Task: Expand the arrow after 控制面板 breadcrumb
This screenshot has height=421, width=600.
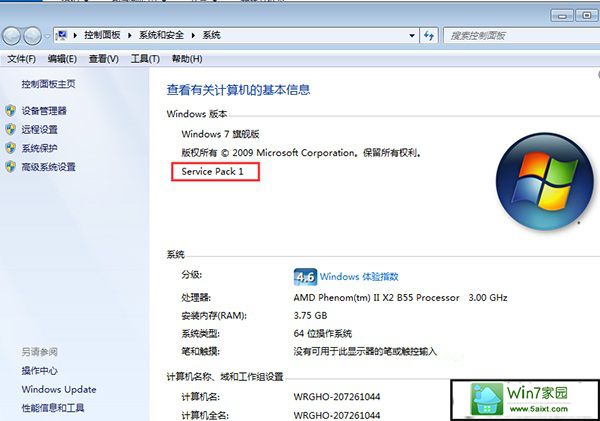Action: (130, 36)
